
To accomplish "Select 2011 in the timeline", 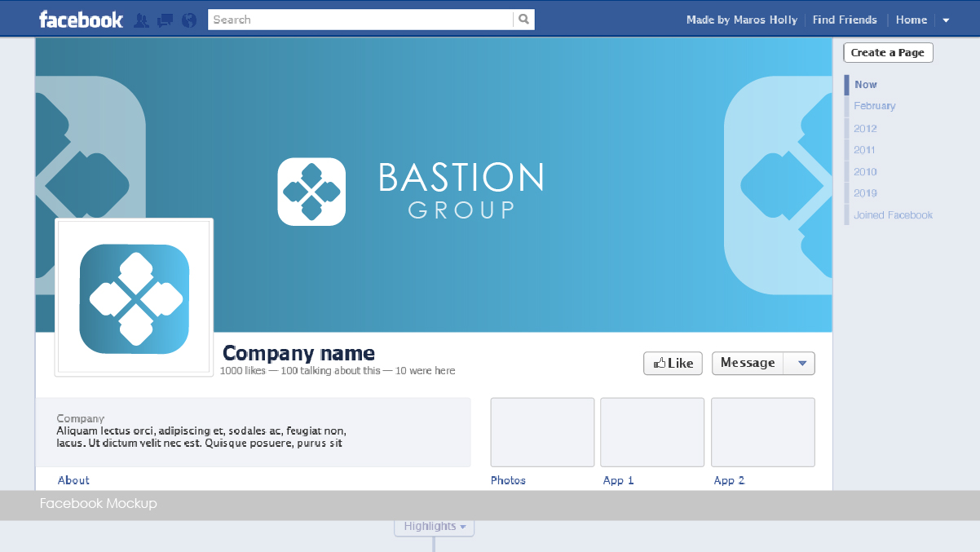I will click(864, 150).
